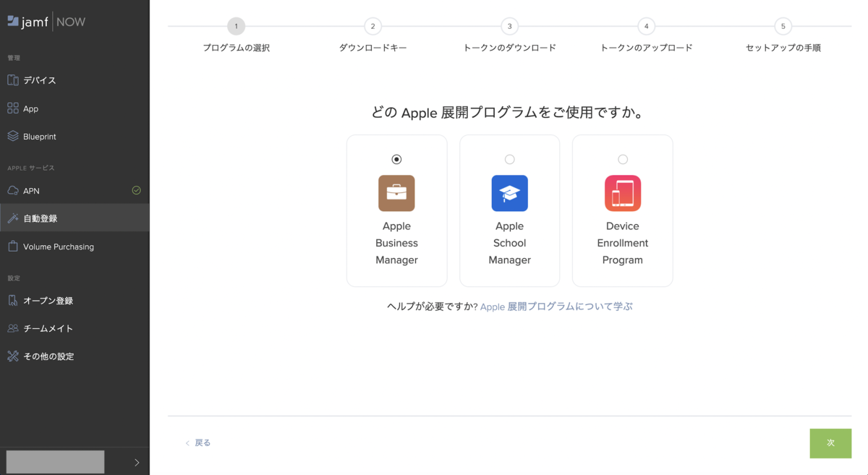Image resolution: width=868 pixels, height=475 pixels.
Task: Switch to step 5 セットアップの手順
Action: (x=783, y=25)
